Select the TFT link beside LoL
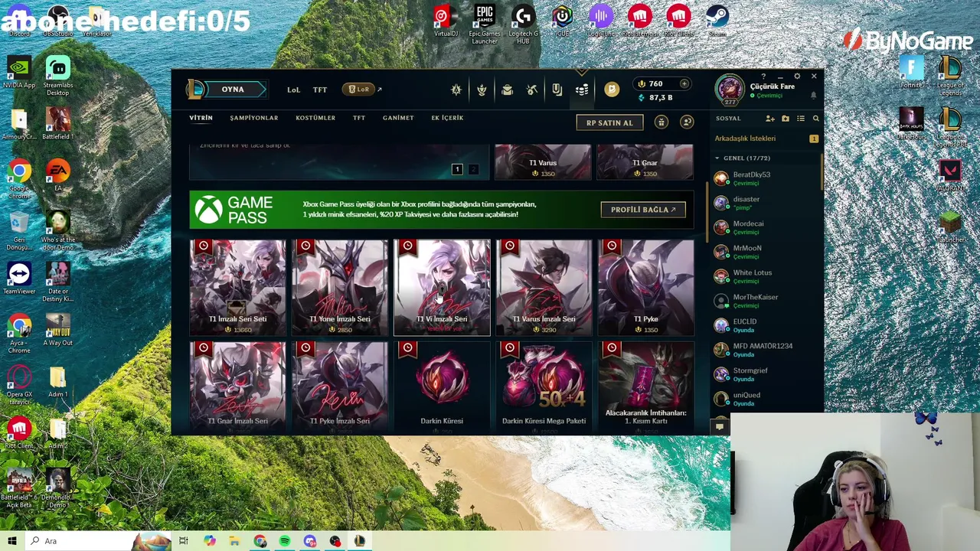This screenshot has width=980, height=551. (320, 90)
